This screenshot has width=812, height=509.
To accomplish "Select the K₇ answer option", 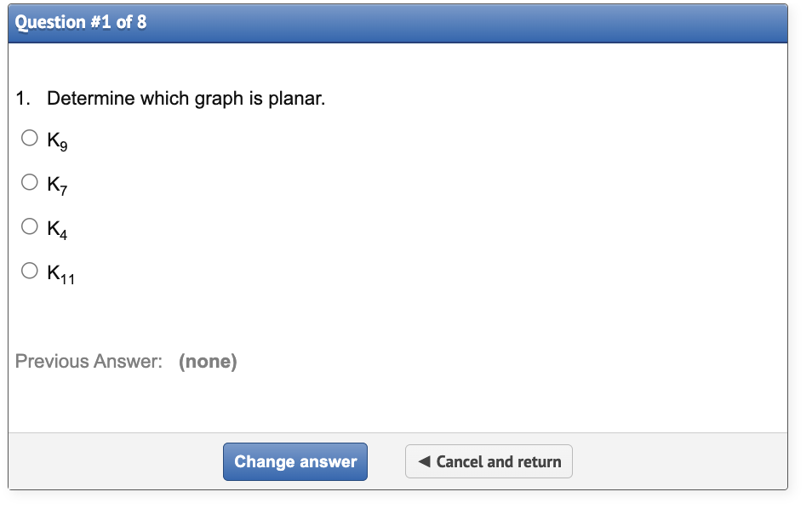I will tap(30, 181).
